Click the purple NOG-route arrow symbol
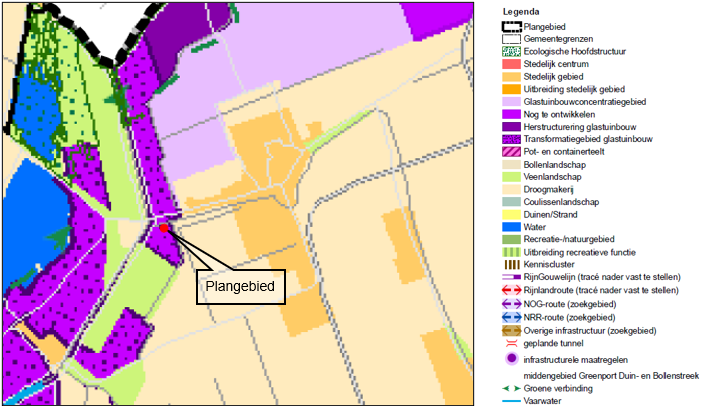 point(511,304)
